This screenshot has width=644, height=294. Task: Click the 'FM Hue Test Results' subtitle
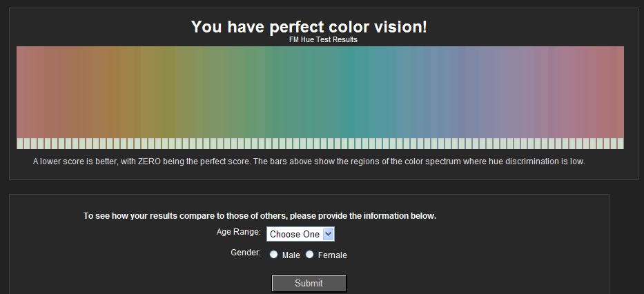(323, 39)
